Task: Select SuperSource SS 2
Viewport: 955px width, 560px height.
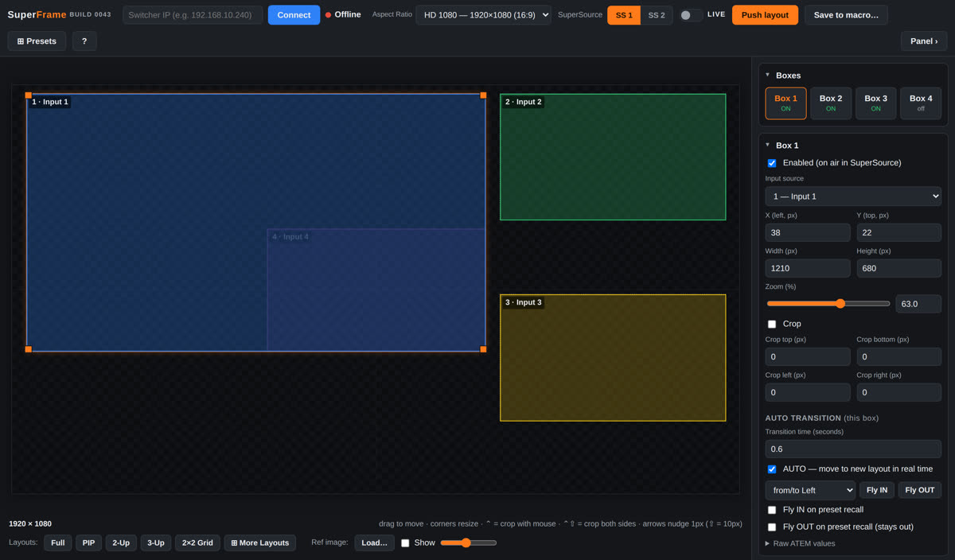Action: [657, 15]
